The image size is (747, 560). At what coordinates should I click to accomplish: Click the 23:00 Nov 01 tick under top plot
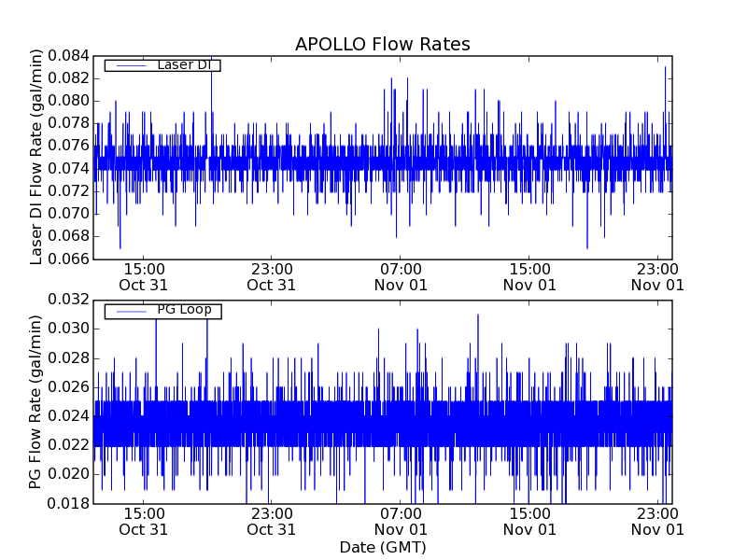[657, 276]
